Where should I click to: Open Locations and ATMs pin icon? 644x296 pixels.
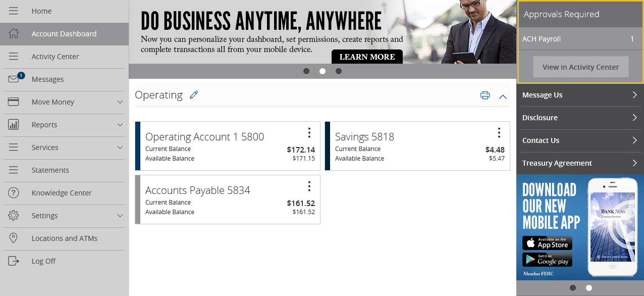[x=14, y=238]
